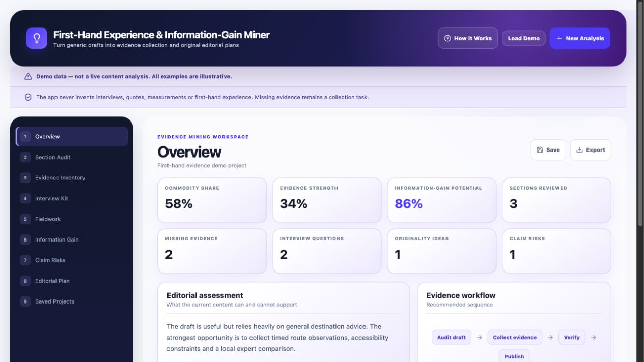
Task: Click the shield icon beside the evidence policy notice
Action: (28, 97)
